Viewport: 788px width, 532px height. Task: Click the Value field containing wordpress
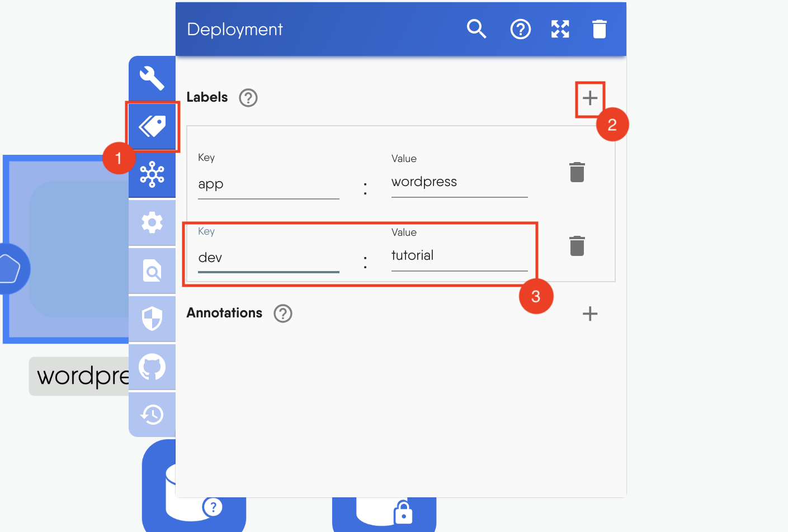click(x=459, y=182)
